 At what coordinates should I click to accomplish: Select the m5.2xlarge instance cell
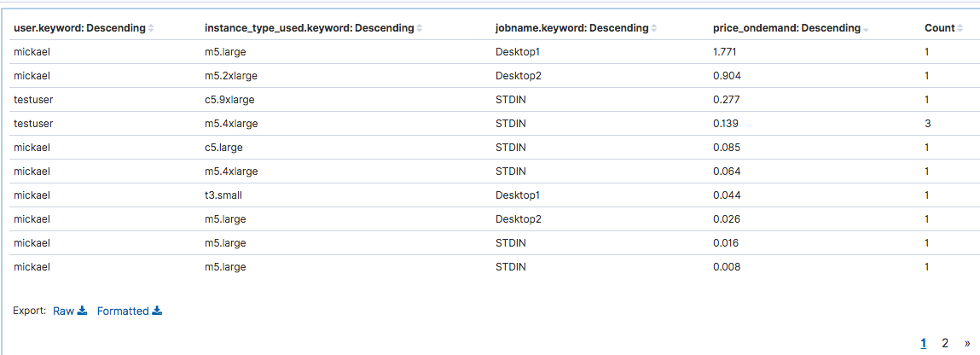pyautogui.click(x=230, y=76)
